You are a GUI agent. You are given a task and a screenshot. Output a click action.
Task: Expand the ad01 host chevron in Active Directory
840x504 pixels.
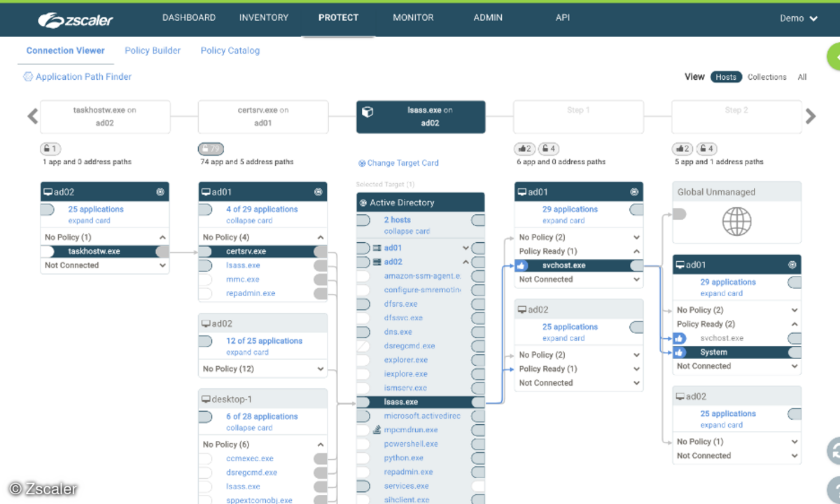pyautogui.click(x=465, y=248)
